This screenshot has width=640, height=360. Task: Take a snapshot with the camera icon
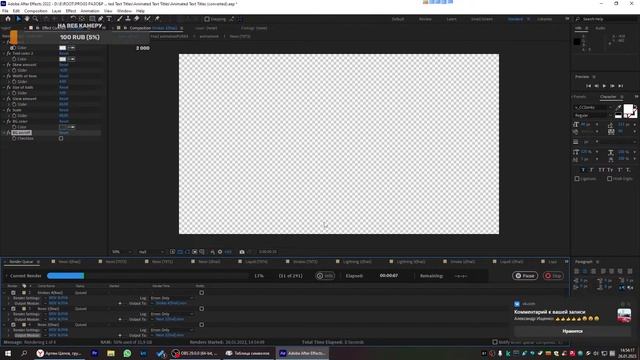[x=242, y=252]
